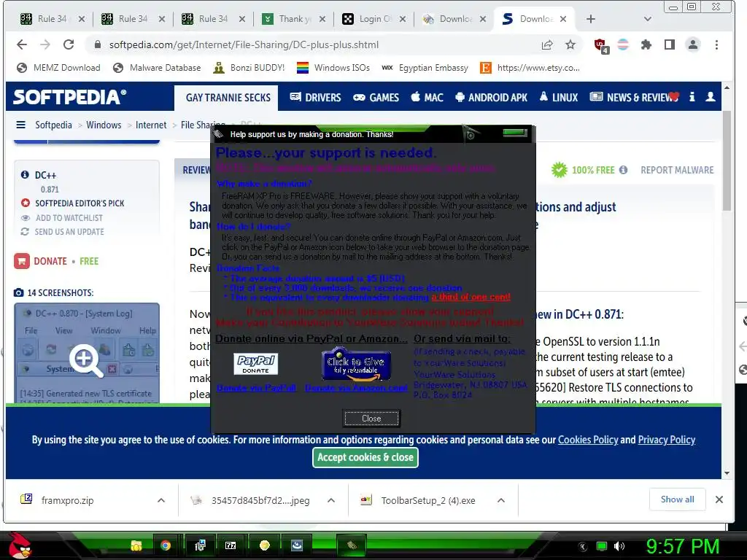Click the volume speaker tray icon

point(619,546)
